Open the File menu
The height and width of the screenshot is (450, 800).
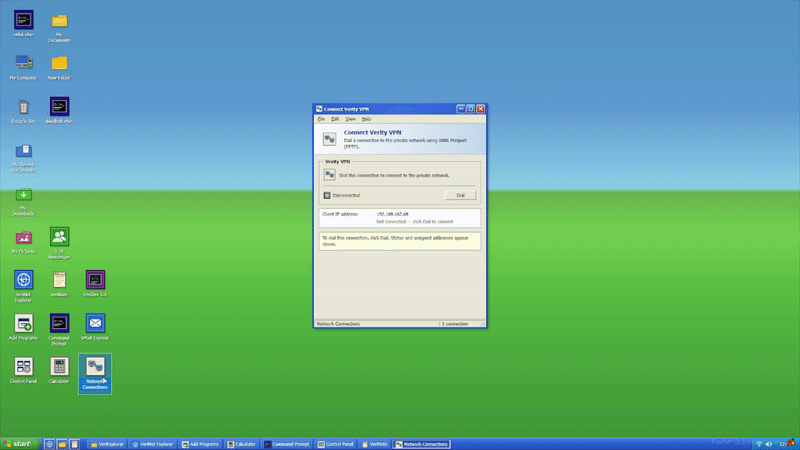point(321,119)
